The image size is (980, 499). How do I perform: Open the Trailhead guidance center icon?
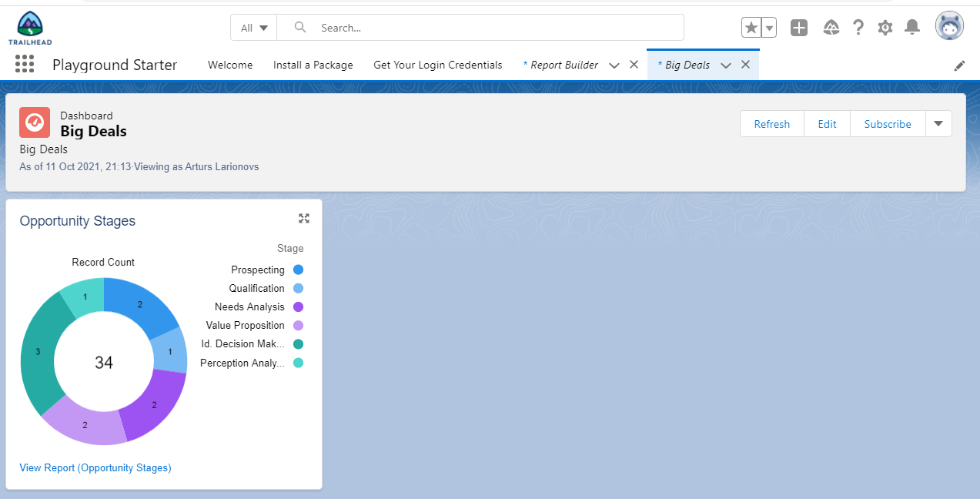pyautogui.click(x=831, y=28)
